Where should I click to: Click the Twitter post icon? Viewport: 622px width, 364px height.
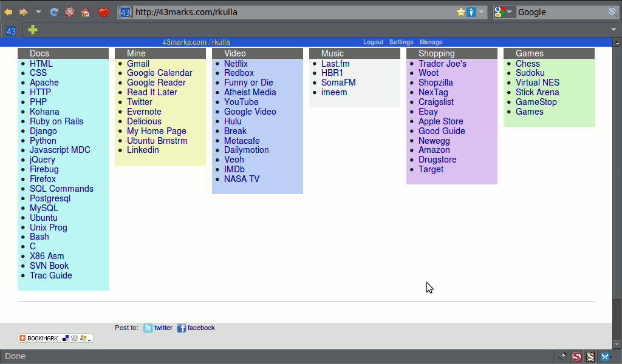(x=148, y=328)
